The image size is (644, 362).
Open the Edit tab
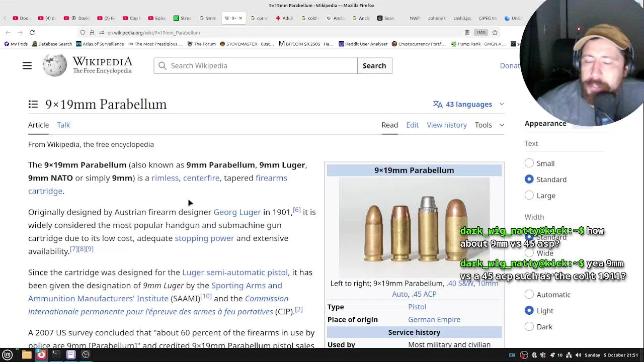(412, 125)
